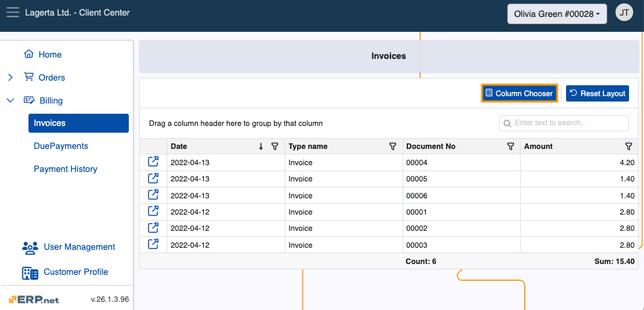Open the Column Chooser

click(519, 93)
